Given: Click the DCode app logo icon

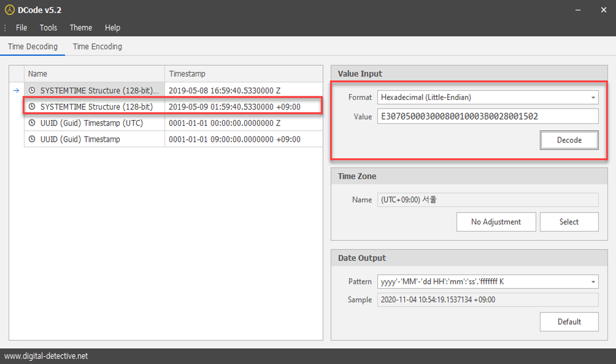Looking at the screenshot, I should [10, 10].
